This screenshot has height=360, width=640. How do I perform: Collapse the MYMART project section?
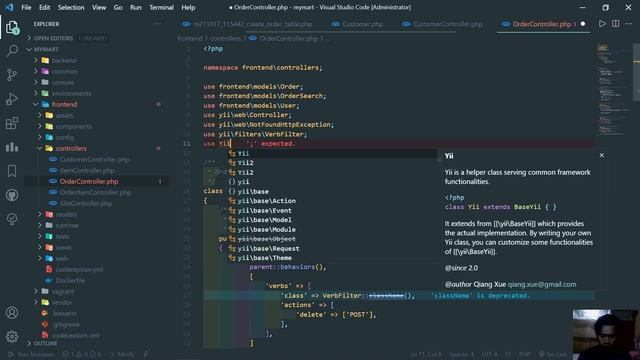point(45,49)
